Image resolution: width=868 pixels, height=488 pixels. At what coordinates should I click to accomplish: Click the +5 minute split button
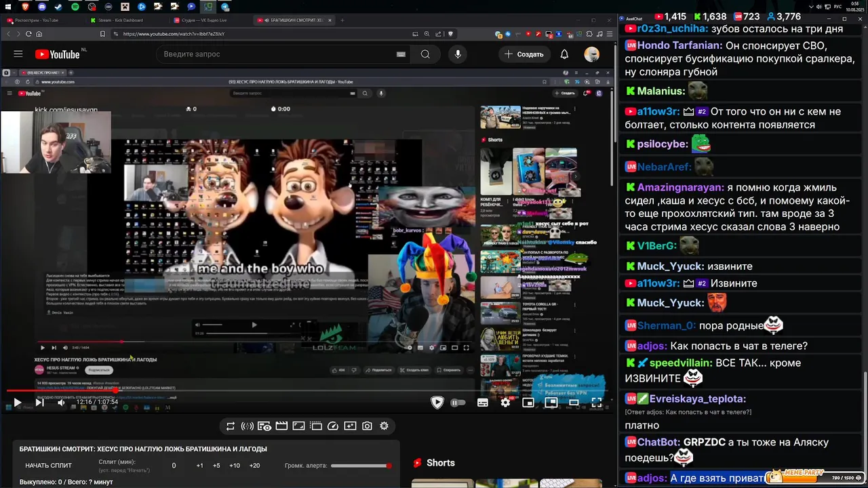point(216,466)
